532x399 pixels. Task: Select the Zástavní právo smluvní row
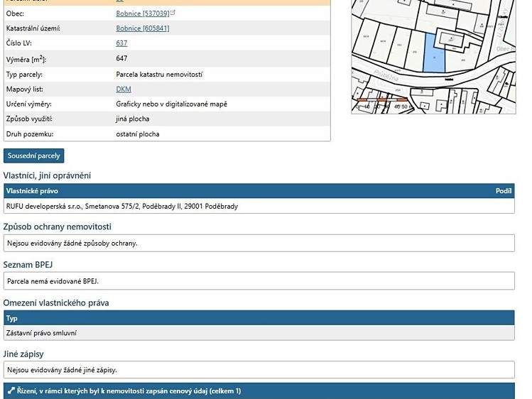259,333
